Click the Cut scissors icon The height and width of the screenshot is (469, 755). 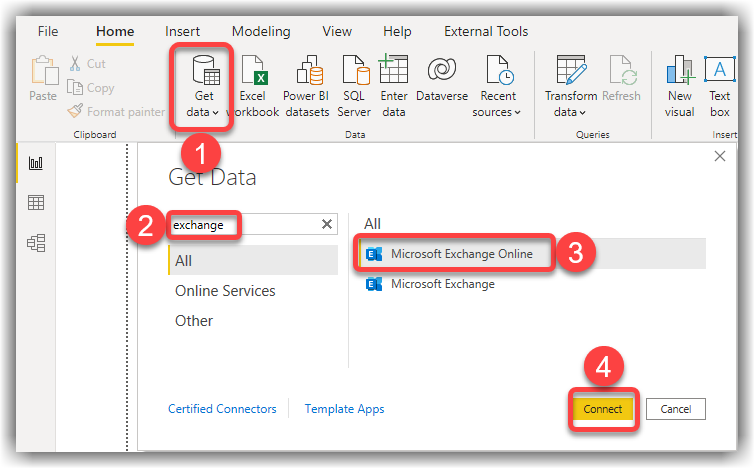[75, 64]
